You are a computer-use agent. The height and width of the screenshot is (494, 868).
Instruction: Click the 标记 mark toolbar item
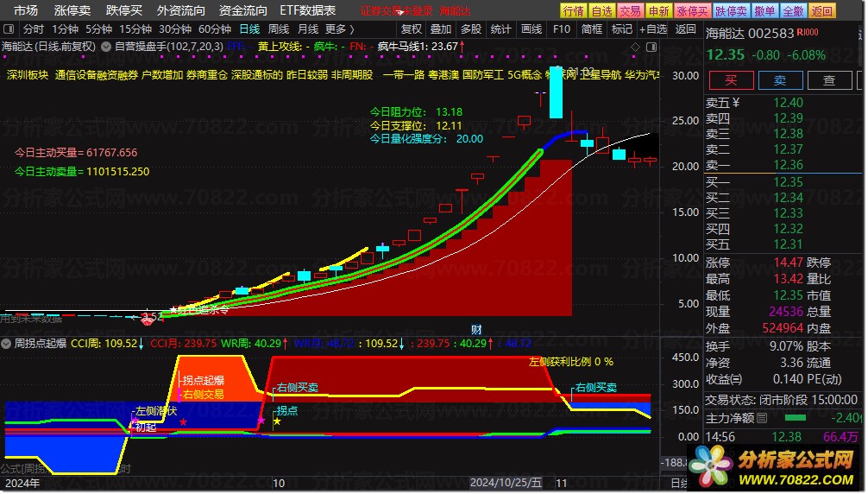point(621,28)
